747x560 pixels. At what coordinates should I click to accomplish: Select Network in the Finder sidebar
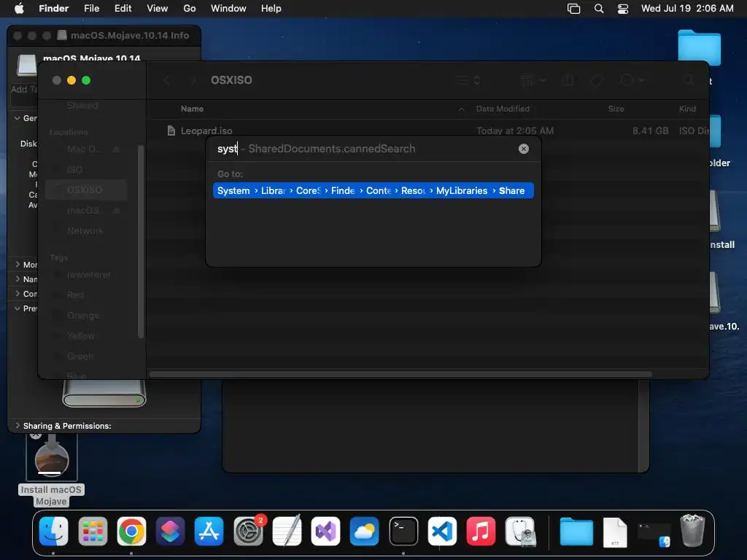point(85,230)
